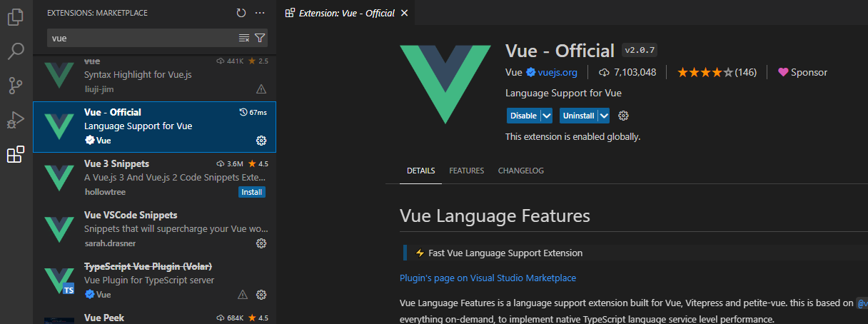Switch to the CHANGELOG tab
The width and height of the screenshot is (868, 324).
521,171
